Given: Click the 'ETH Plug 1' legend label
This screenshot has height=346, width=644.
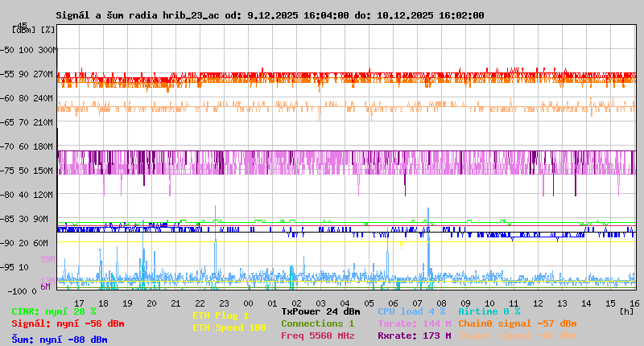Looking at the screenshot, I should coord(221,315).
